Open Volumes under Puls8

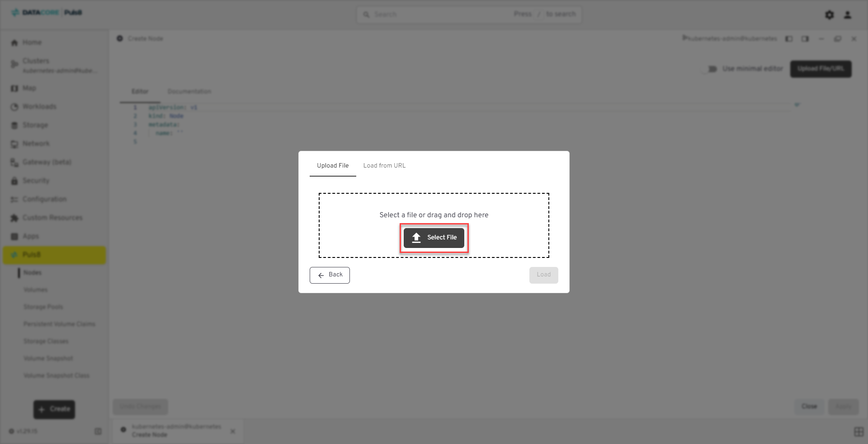(x=36, y=290)
